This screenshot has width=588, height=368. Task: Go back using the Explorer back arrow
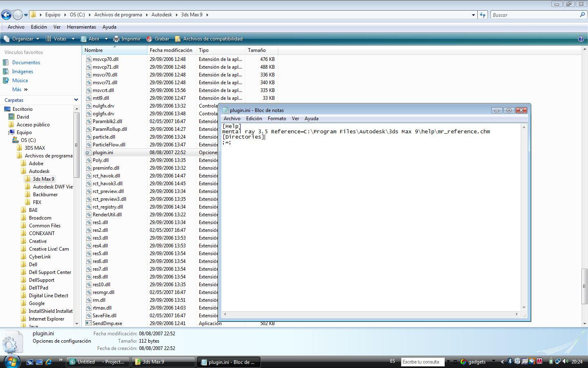(x=6, y=15)
